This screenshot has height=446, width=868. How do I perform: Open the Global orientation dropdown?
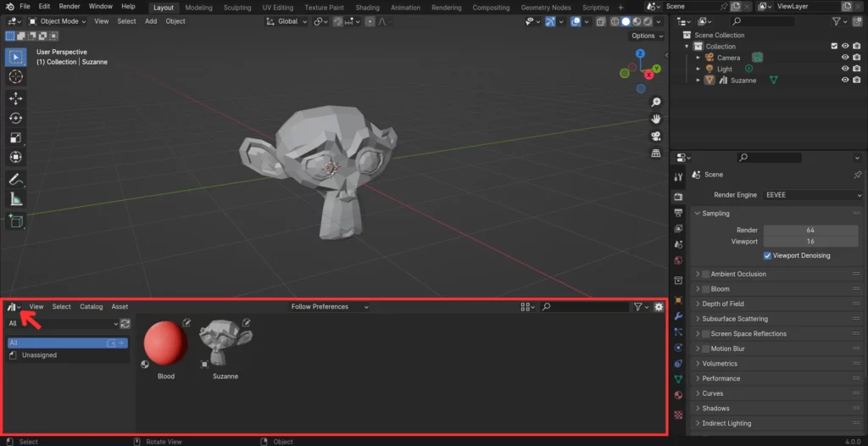[286, 21]
